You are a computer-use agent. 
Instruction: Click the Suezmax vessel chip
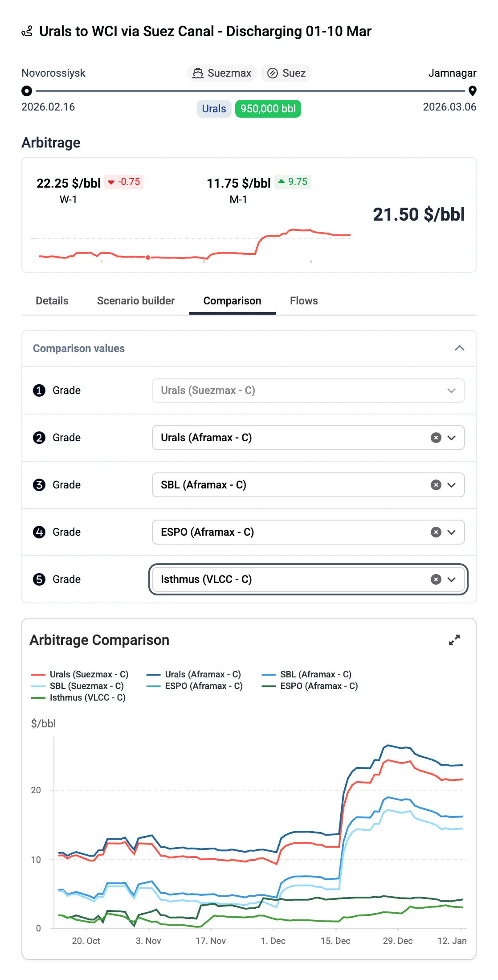tap(222, 73)
